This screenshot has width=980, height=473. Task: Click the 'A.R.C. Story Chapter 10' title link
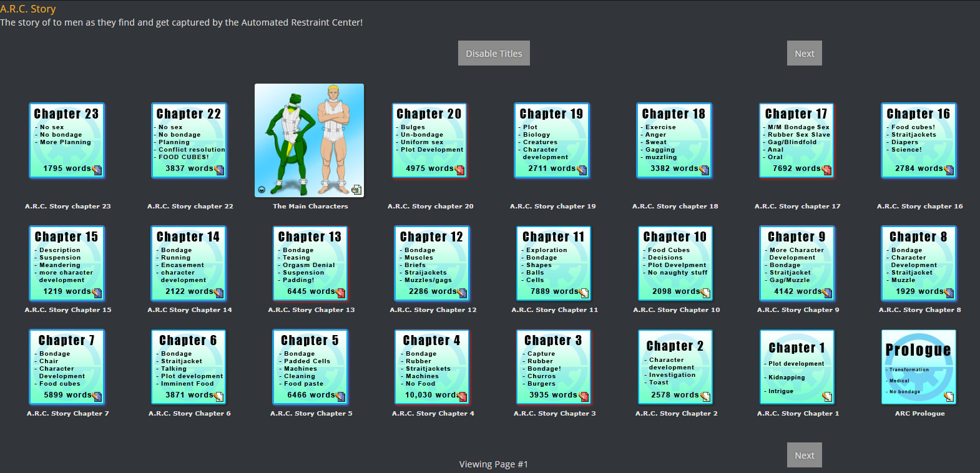pyautogui.click(x=677, y=310)
